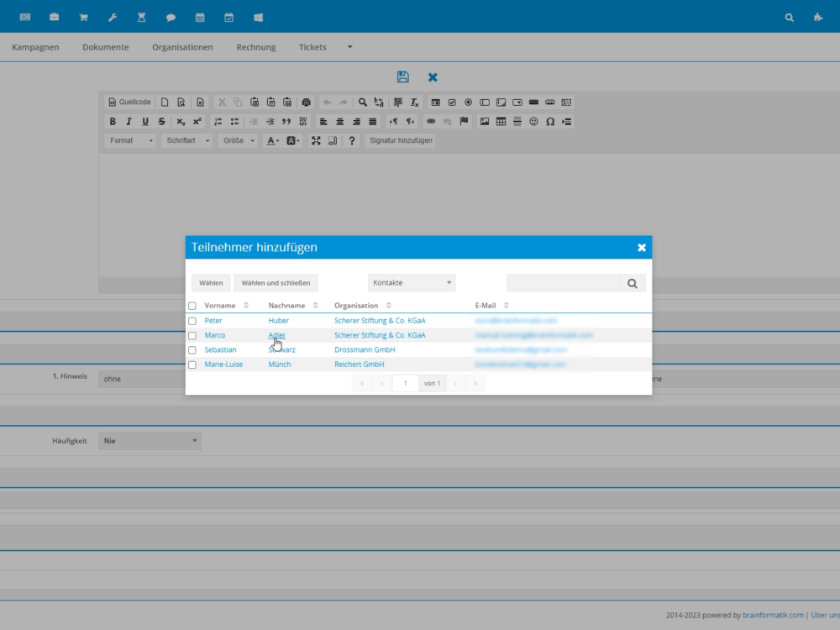This screenshot has width=840, height=630.
Task: Open the Organisationen menu item
Action: 182,47
